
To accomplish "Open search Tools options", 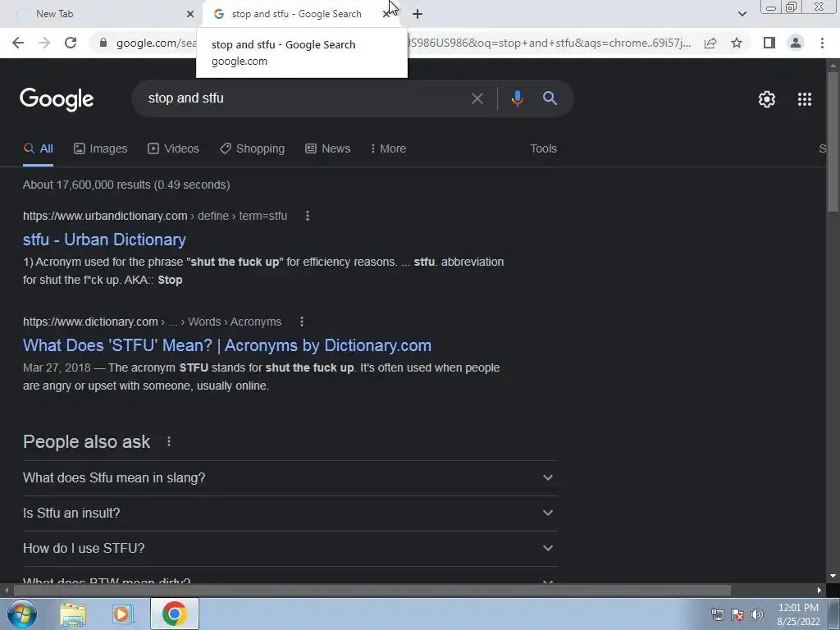I will pyautogui.click(x=543, y=149).
